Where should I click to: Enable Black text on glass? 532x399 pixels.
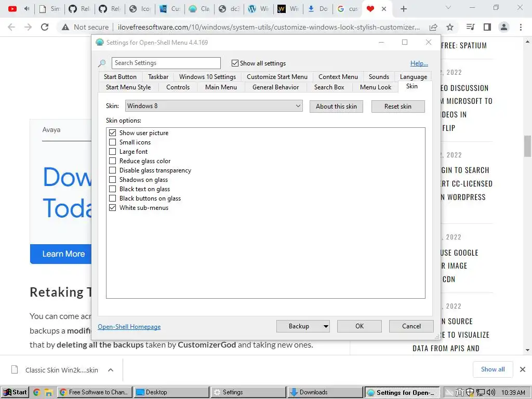112,189
